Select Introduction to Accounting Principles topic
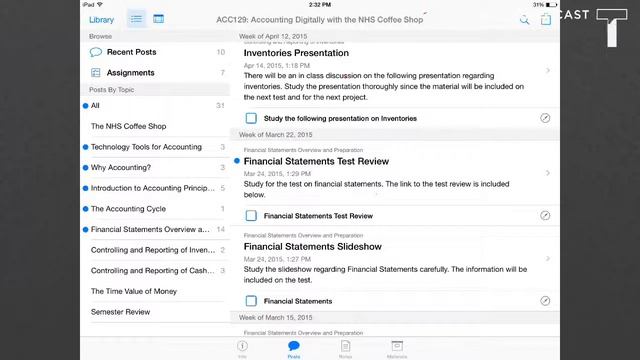This screenshot has width=640, height=360. (x=155, y=188)
